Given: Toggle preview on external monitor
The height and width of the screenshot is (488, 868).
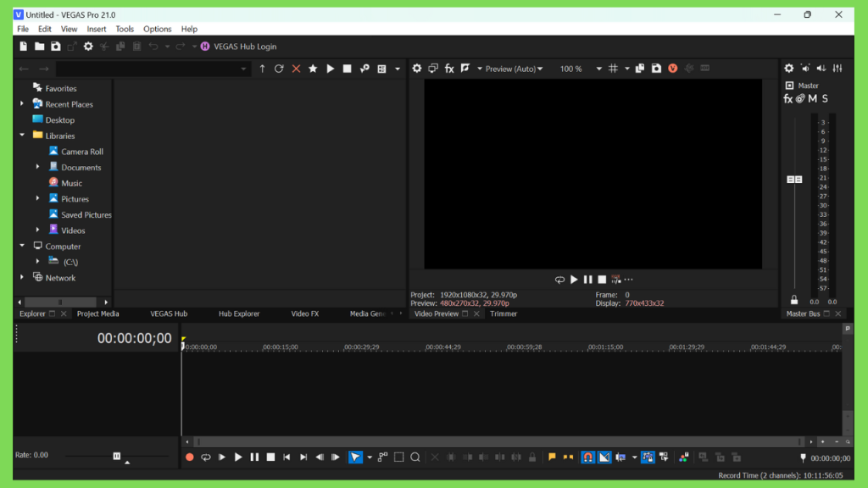Looking at the screenshot, I should coord(433,68).
